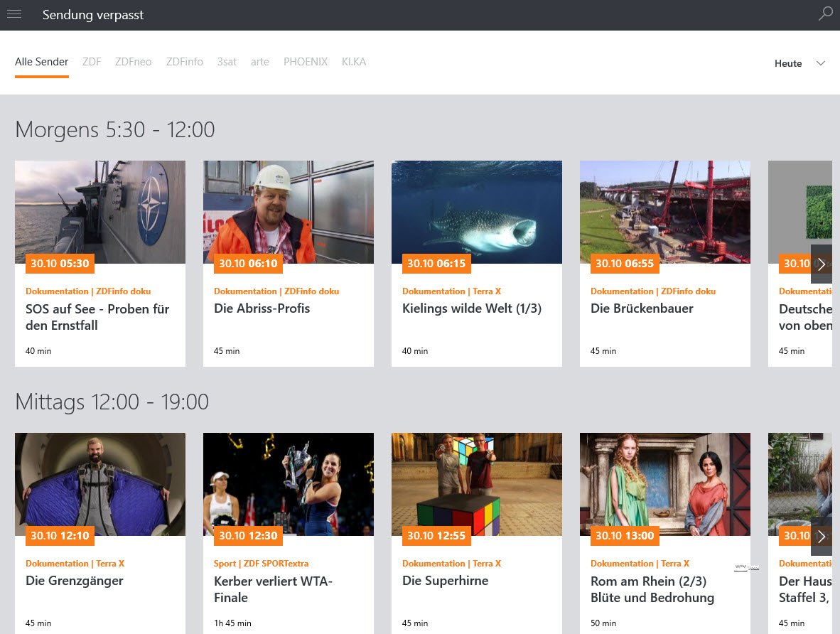The width and height of the screenshot is (840, 634).
Task: Open the hamburger navigation menu
Action: pos(14,14)
